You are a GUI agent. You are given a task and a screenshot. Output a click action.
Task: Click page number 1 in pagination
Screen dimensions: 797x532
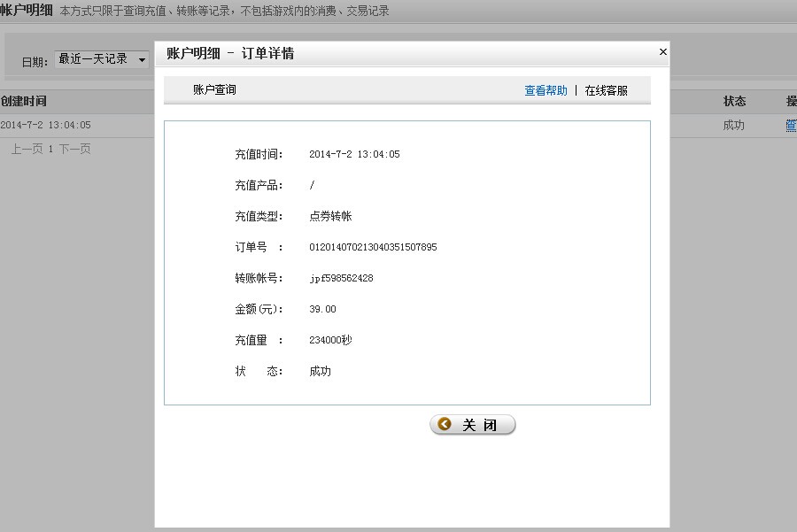(50, 150)
